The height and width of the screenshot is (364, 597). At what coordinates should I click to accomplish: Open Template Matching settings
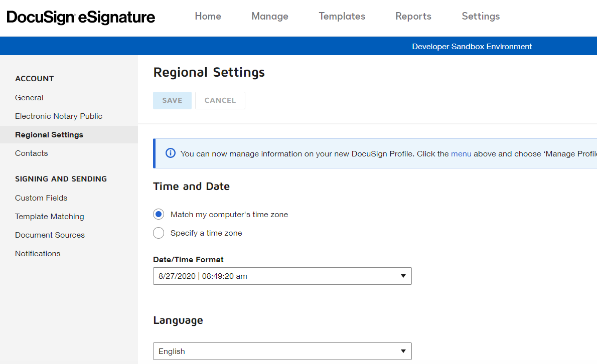click(x=50, y=217)
